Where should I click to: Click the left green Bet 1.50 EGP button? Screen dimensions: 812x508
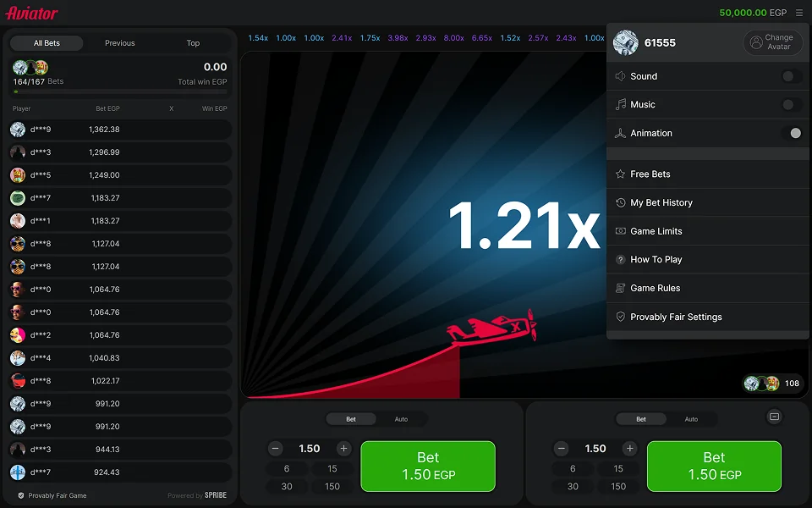[428, 466]
